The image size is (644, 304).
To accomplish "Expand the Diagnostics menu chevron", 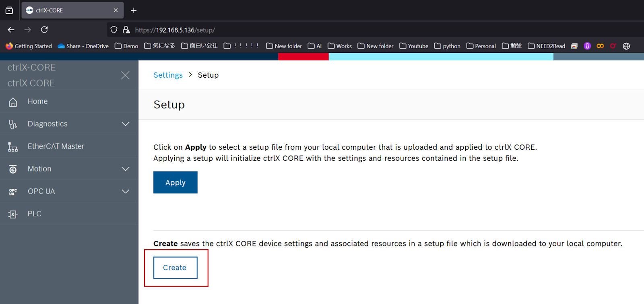I will (x=126, y=124).
